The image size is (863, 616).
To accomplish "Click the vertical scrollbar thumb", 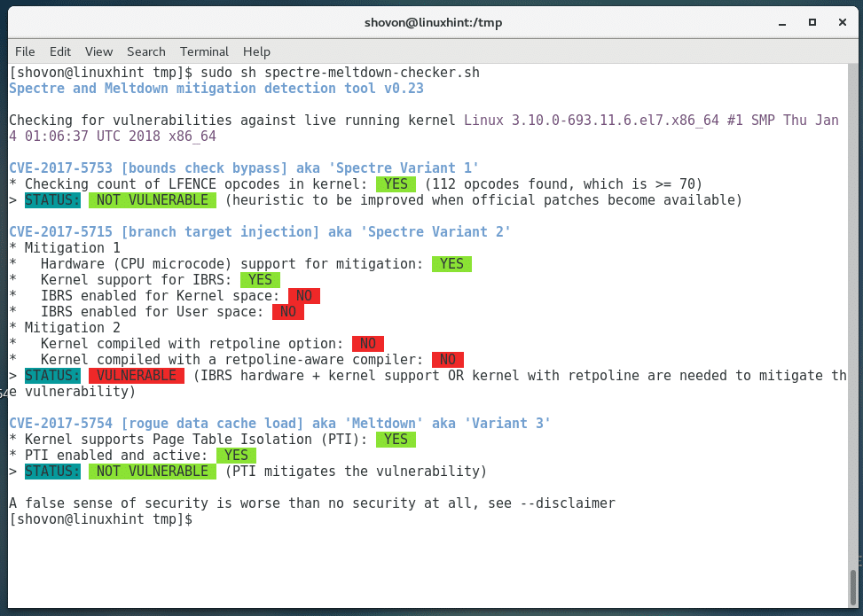I will [852, 586].
